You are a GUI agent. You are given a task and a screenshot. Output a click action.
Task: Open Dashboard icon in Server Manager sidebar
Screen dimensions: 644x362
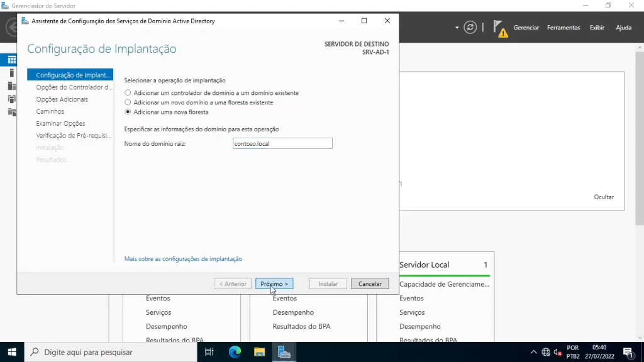click(12, 60)
